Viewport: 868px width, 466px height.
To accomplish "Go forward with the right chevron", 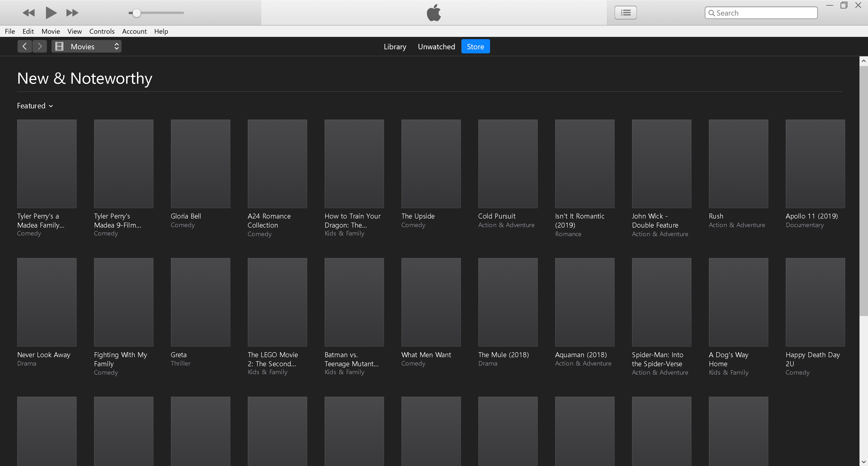I will click(40, 47).
